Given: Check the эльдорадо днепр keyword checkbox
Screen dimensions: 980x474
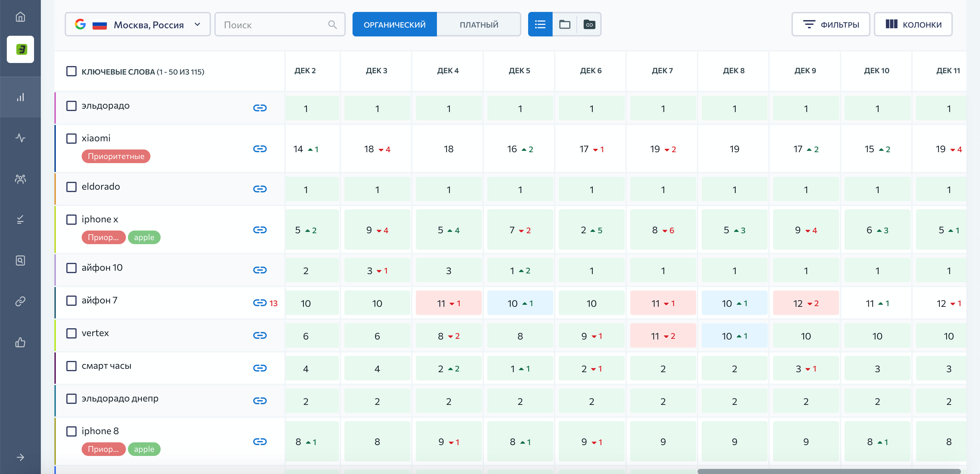Looking at the screenshot, I should point(71,399).
